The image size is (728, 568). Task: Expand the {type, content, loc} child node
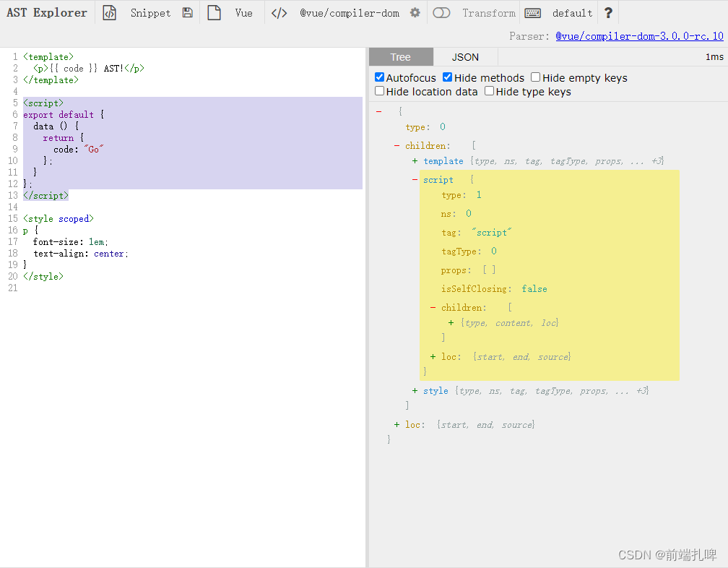pyautogui.click(x=451, y=323)
